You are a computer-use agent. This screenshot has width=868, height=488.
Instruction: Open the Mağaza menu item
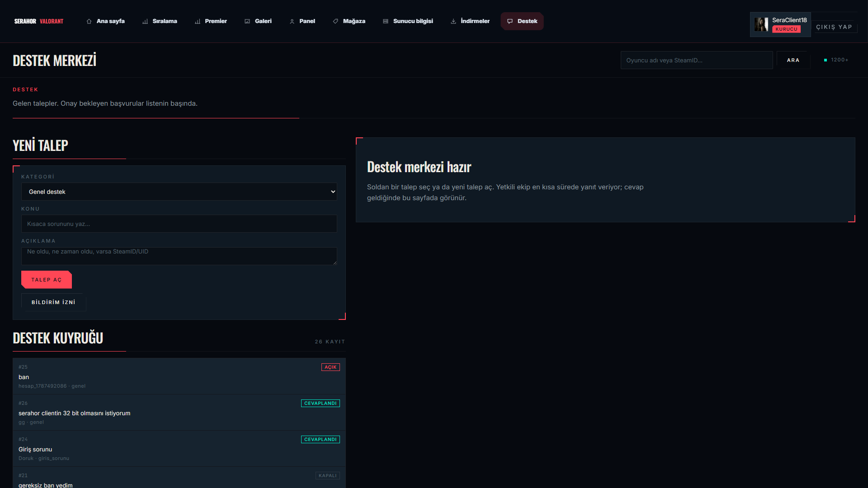(349, 21)
